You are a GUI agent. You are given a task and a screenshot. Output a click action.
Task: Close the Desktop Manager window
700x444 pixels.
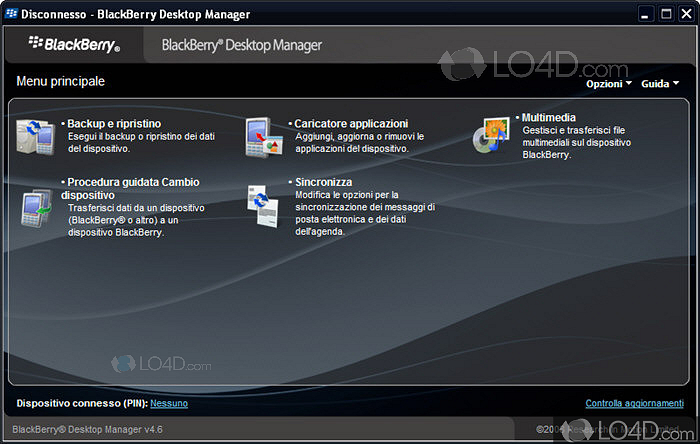pyautogui.click(x=686, y=14)
